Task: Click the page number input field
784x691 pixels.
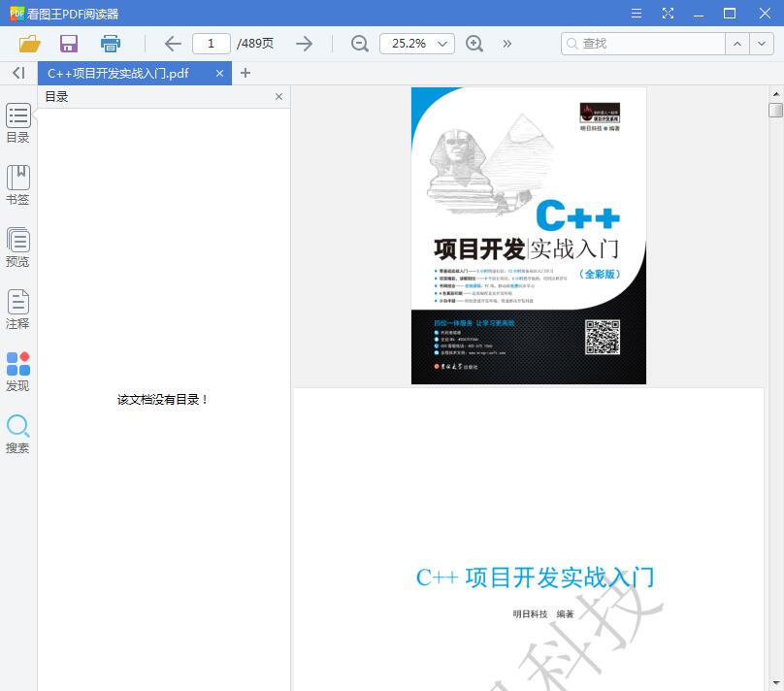Action: pos(211,44)
